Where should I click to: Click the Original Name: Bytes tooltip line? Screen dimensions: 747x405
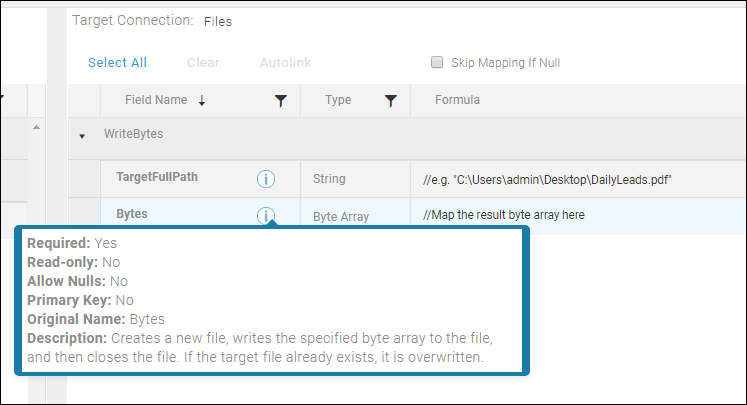tap(96, 319)
